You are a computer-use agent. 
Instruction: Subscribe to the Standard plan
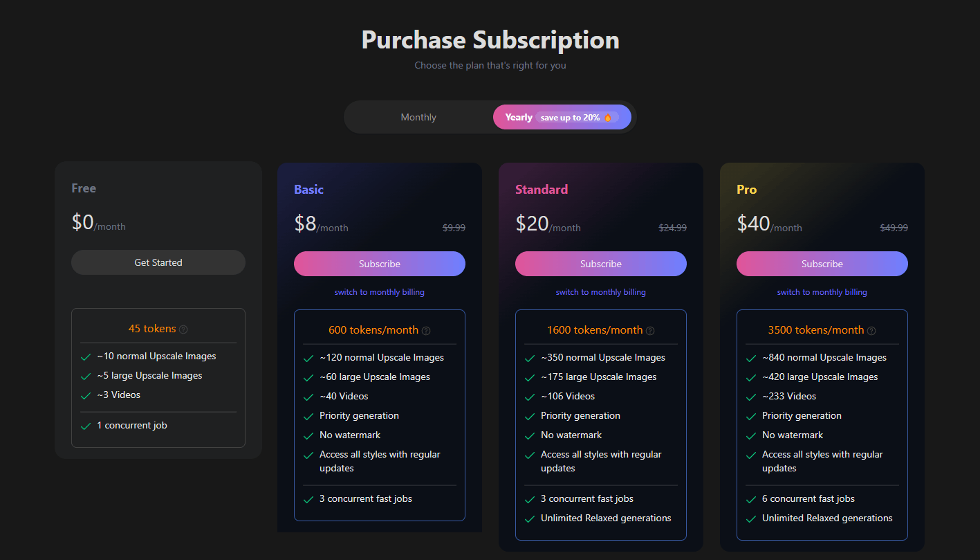[x=601, y=264]
